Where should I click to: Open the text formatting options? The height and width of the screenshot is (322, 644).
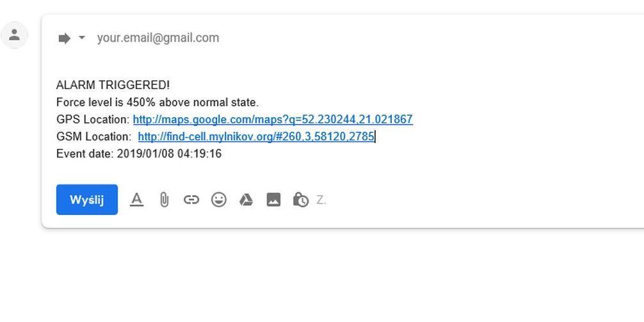click(136, 200)
